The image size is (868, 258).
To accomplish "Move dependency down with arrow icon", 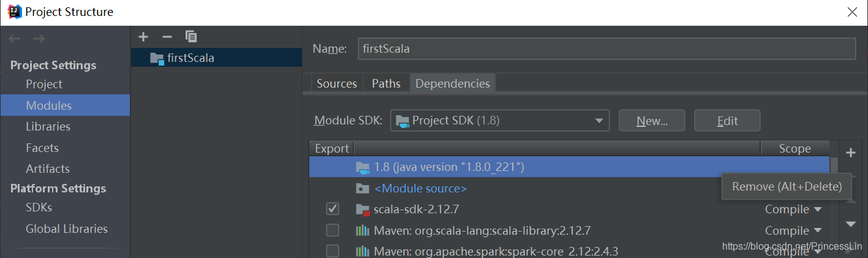I will (850, 224).
